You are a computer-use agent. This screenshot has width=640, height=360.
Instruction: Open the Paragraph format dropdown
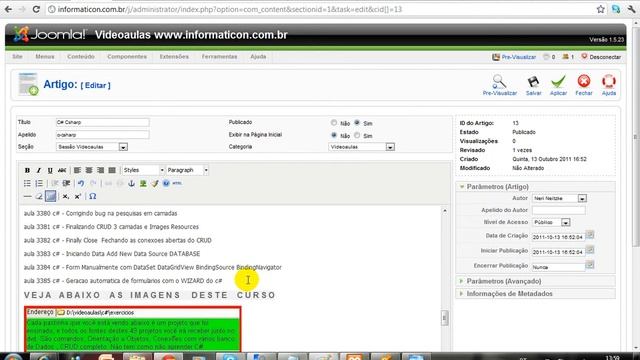tap(188, 170)
